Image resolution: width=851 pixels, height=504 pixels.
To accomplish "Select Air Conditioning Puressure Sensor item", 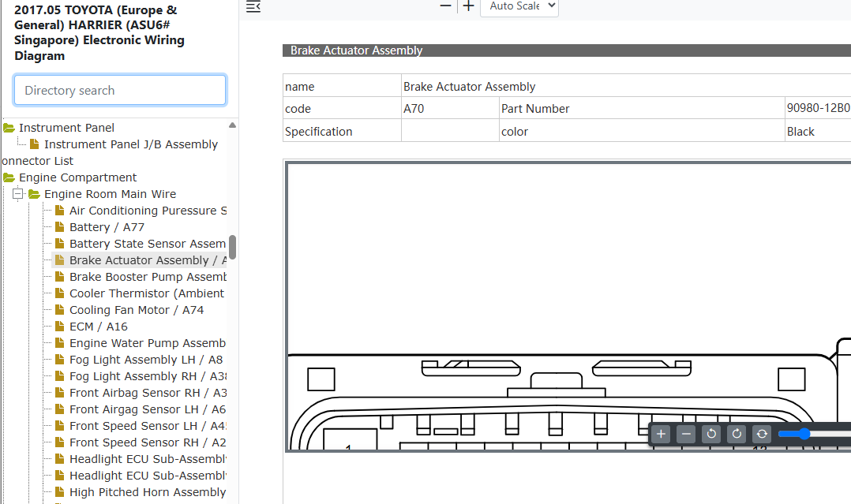I will point(148,211).
